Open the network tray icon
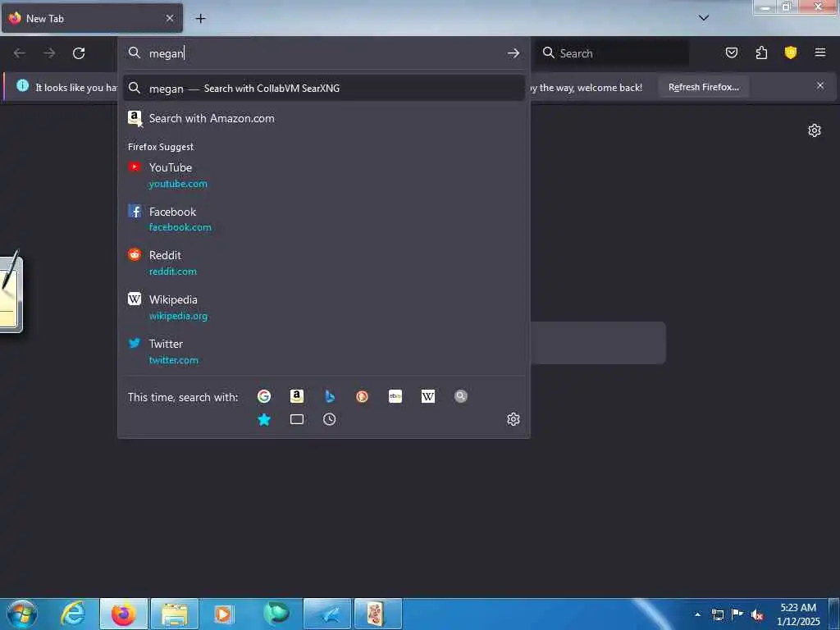This screenshot has height=630, width=840. pos(717,614)
